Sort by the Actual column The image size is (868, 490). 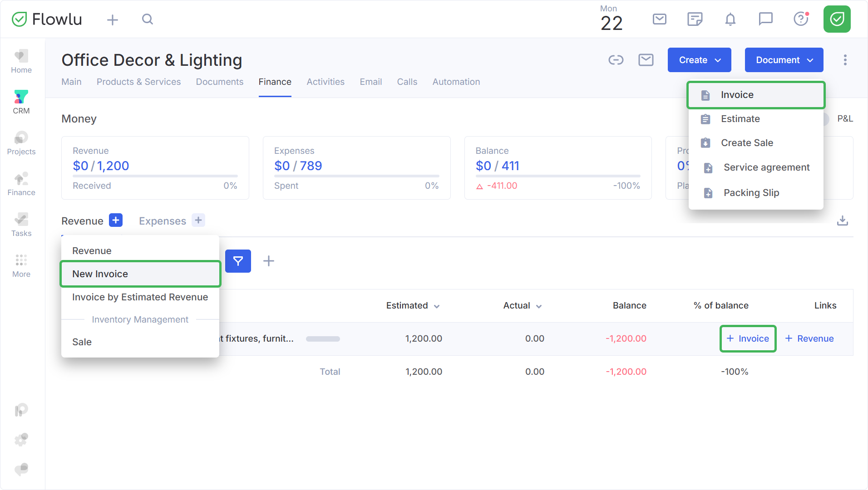tap(522, 306)
